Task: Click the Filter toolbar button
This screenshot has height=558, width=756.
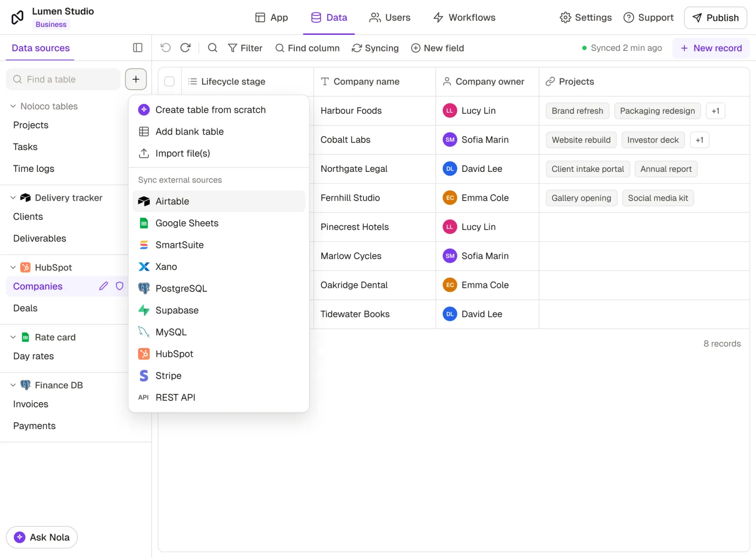Action: pos(245,48)
